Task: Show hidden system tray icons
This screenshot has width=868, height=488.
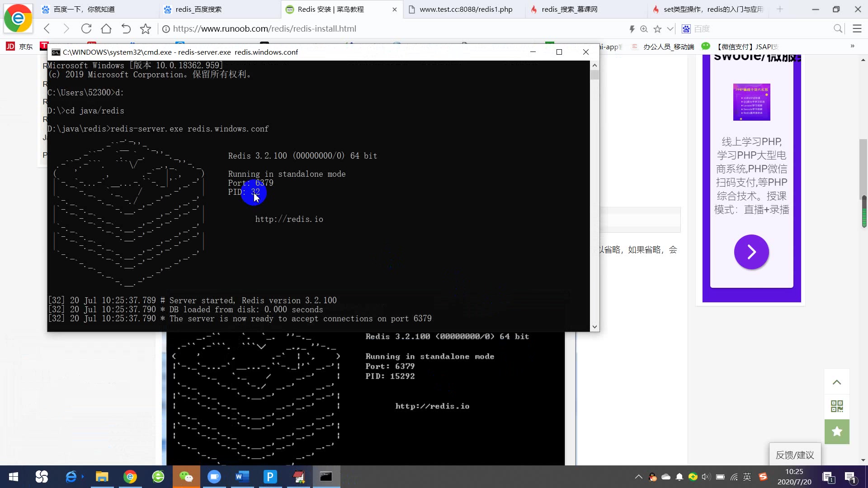Action: [639, 477]
